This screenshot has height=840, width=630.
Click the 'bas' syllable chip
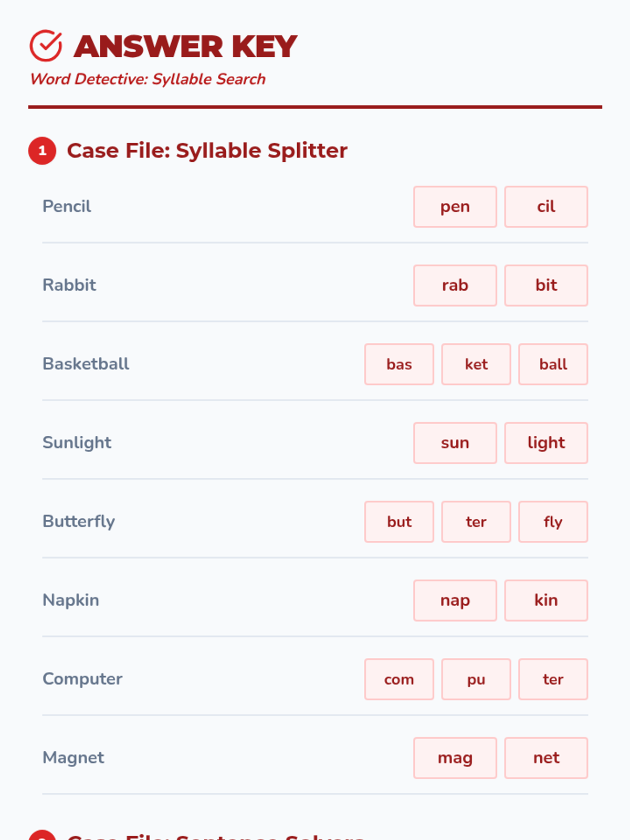click(399, 364)
